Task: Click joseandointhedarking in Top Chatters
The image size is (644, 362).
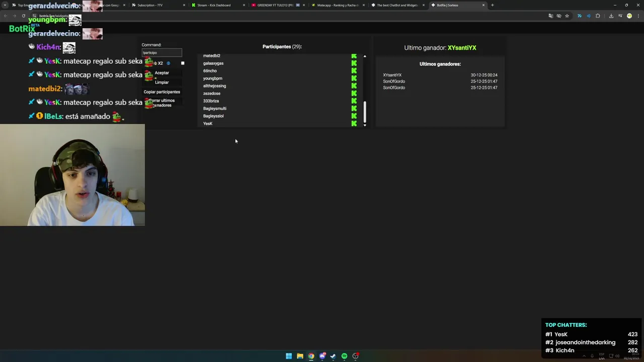Action: 586,342
